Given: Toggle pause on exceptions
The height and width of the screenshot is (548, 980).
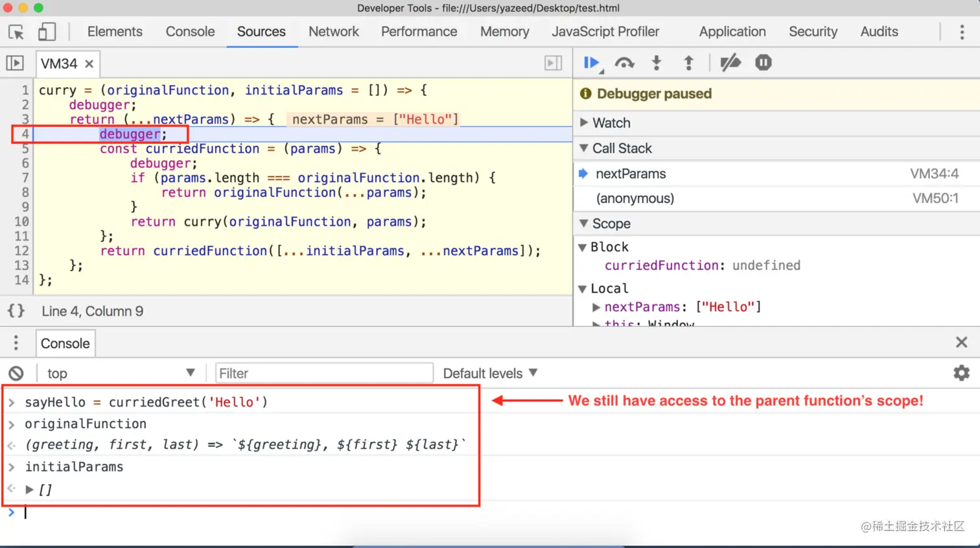Looking at the screenshot, I should tap(764, 63).
